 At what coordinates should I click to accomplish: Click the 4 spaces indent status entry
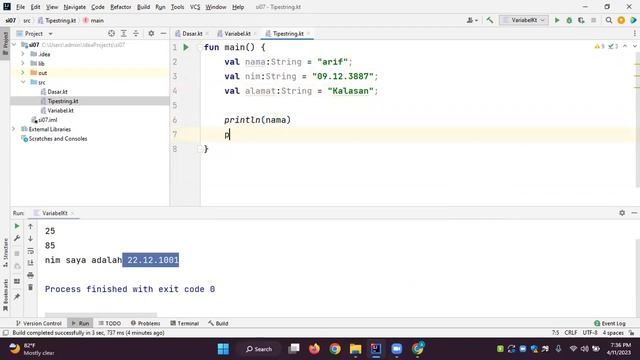[613, 333]
